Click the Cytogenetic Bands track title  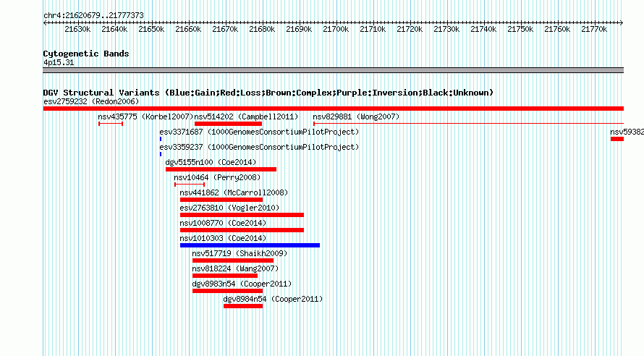[x=86, y=54]
